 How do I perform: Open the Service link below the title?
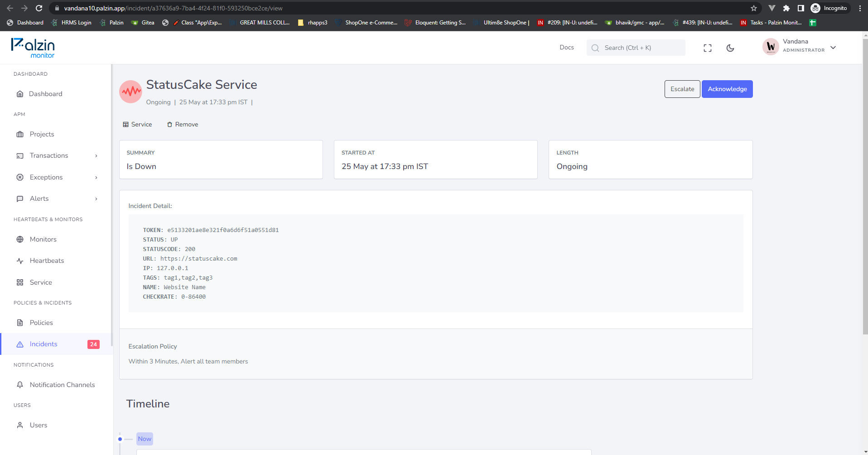137,125
